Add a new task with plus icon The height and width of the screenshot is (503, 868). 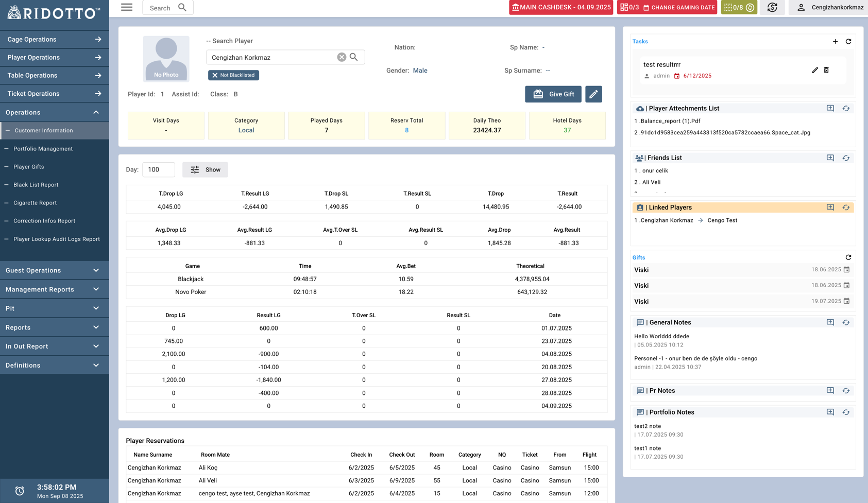click(x=835, y=41)
